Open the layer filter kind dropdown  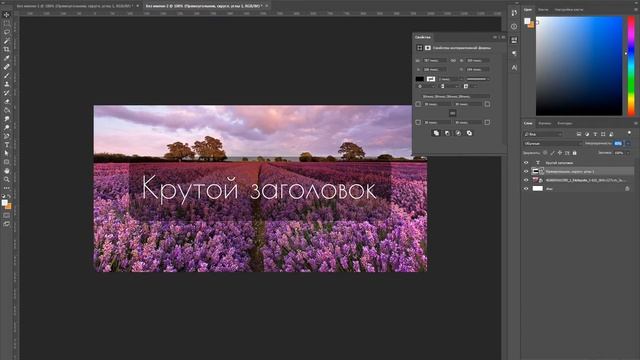(543, 134)
